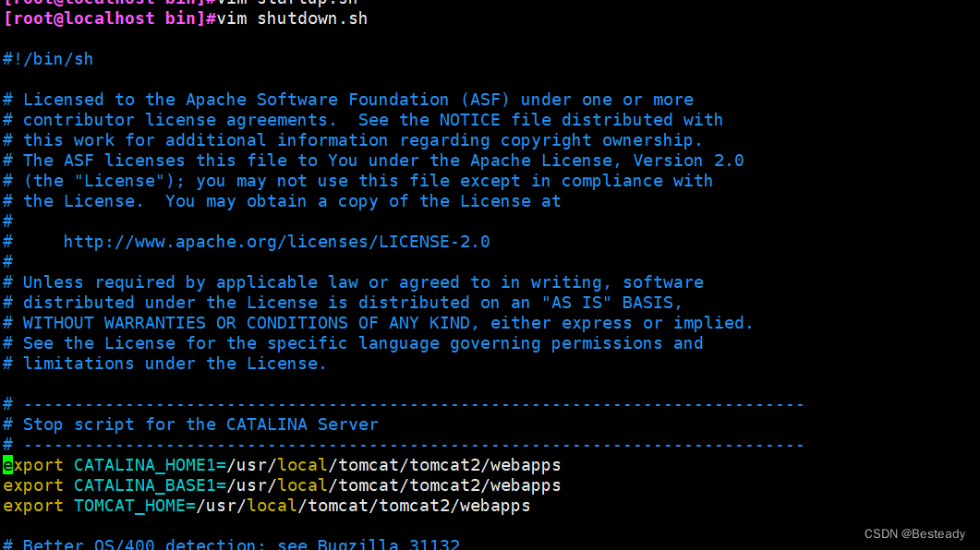Click the dashed separator above the Stop script comment

[x=413, y=404]
